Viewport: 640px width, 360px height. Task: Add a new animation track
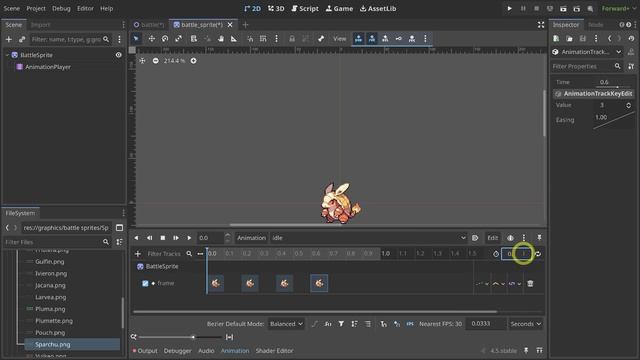click(138, 254)
